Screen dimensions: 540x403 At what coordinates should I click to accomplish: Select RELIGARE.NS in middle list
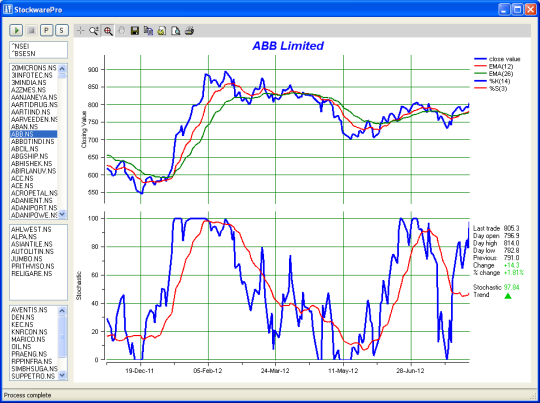point(31,274)
